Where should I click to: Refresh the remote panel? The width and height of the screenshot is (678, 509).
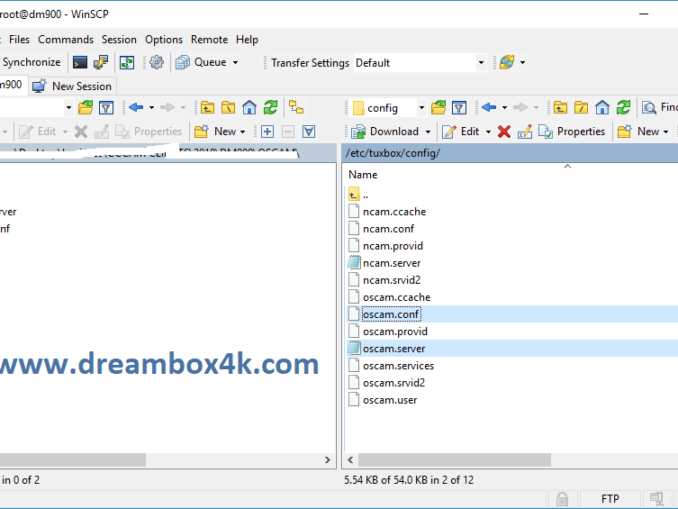coord(624,108)
